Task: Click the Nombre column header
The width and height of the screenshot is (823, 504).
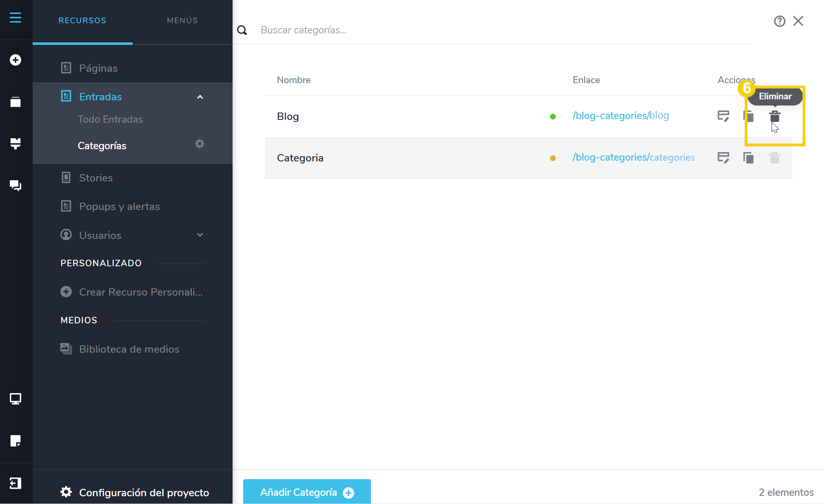Action: click(x=294, y=80)
